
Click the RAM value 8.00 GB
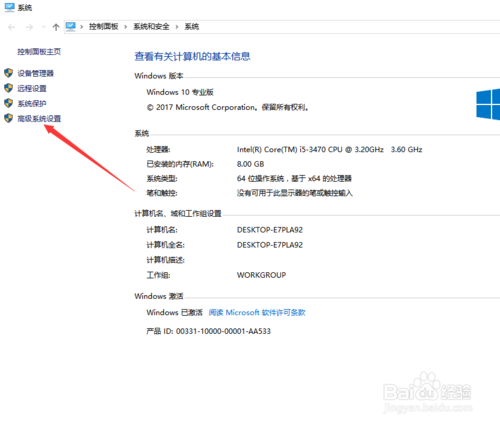pos(250,164)
